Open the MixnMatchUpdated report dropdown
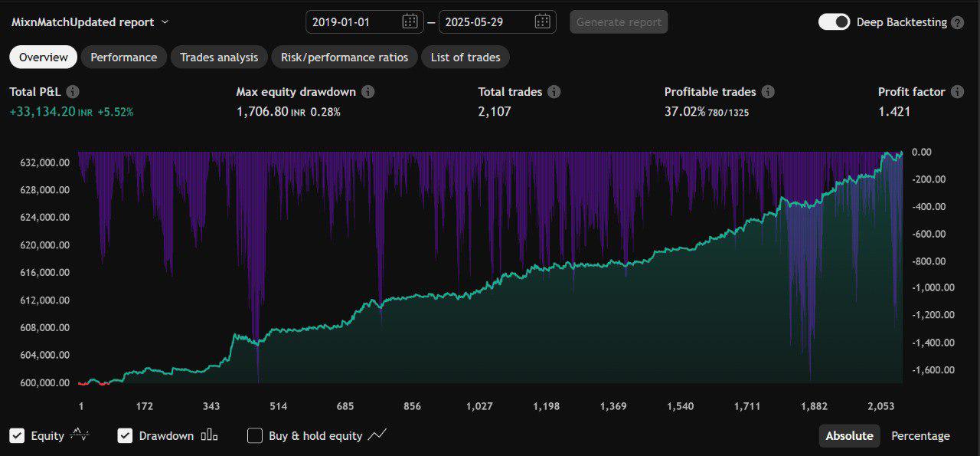The width and height of the screenshot is (980, 456). click(x=163, y=22)
